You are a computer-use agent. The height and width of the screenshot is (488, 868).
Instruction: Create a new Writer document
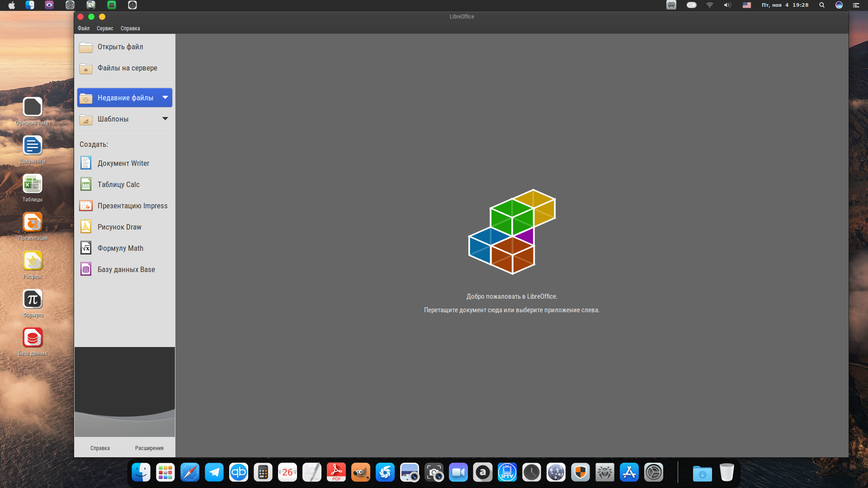click(123, 163)
